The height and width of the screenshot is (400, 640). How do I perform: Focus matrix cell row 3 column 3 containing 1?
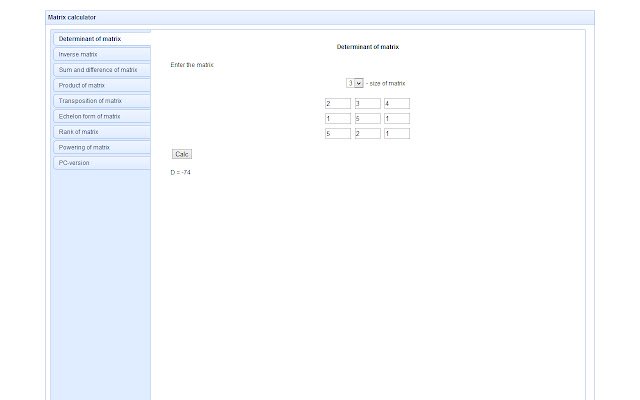pyautogui.click(x=397, y=133)
